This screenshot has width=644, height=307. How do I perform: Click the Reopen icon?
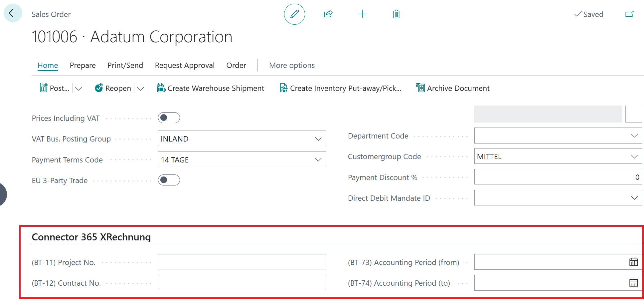99,88
